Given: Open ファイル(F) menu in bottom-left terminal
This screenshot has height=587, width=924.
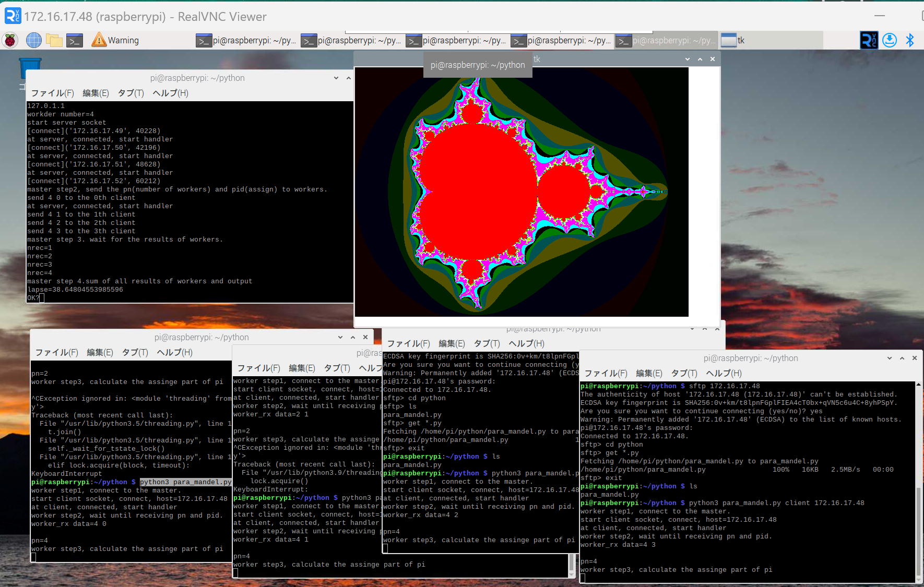Looking at the screenshot, I should pos(56,352).
